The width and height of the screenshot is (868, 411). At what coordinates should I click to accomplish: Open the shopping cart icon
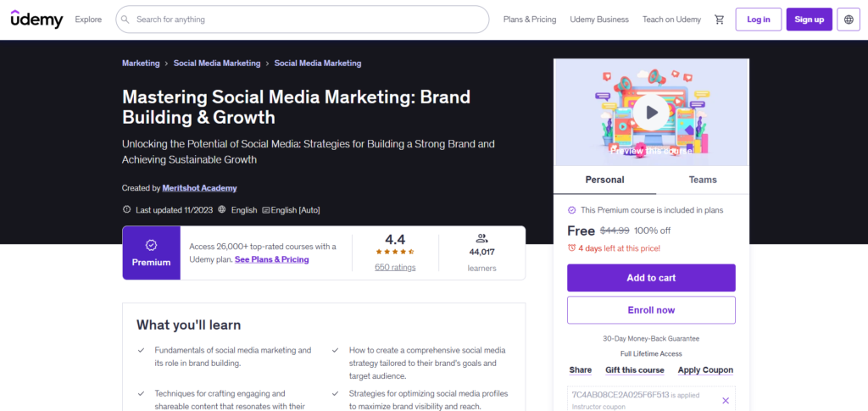[x=719, y=19]
